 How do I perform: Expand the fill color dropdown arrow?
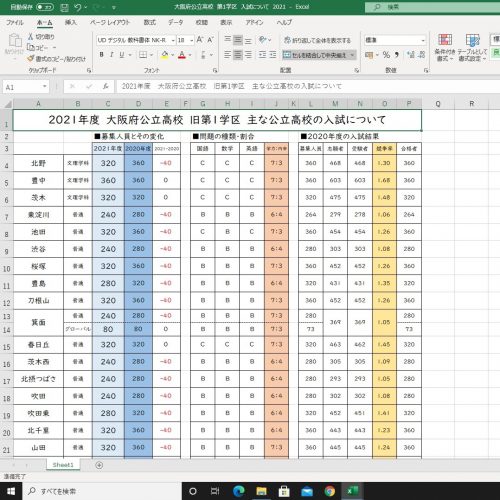[x=173, y=55]
